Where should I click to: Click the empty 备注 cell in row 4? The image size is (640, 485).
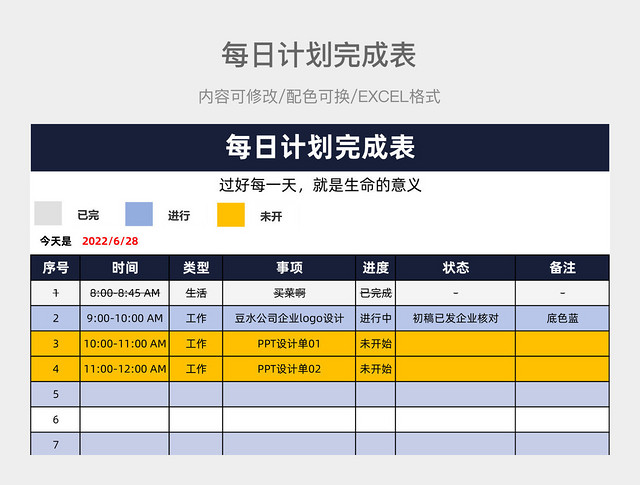tap(562, 369)
